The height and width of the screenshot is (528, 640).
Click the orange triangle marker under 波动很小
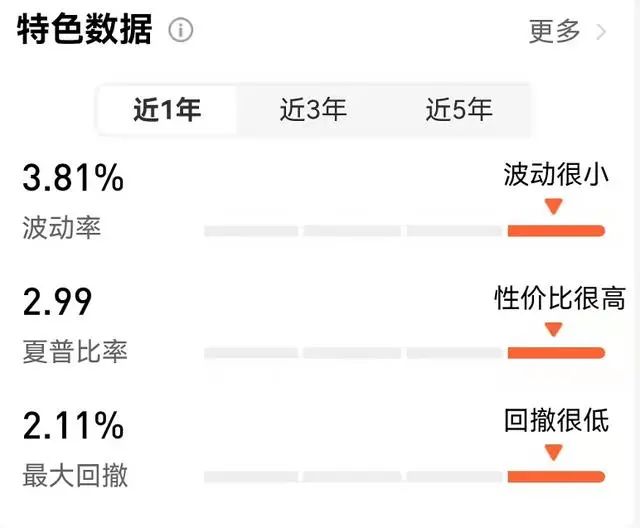point(554,206)
